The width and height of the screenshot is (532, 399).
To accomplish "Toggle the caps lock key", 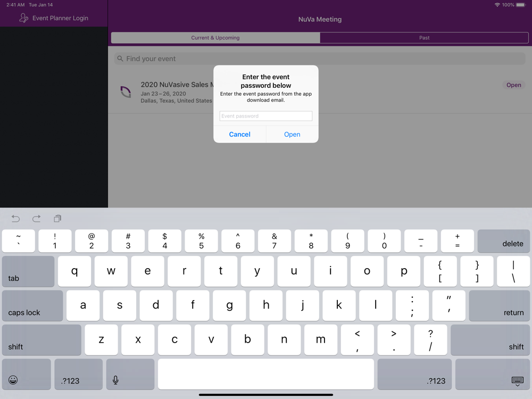I will (x=32, y=306).
